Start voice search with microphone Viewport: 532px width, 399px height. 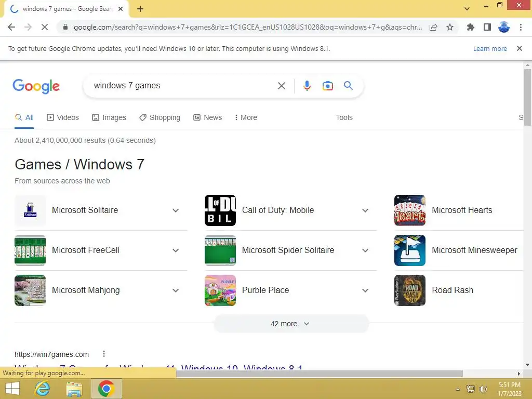pos(307,86)
